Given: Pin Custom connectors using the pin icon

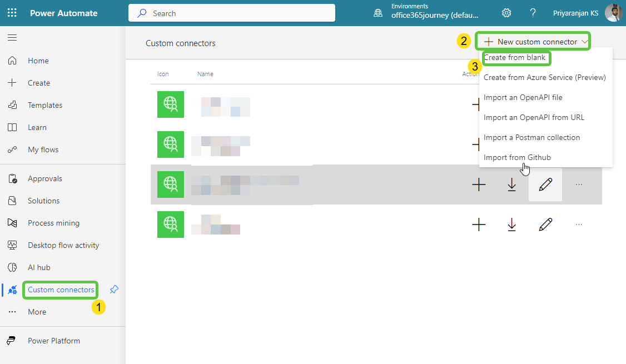Looking at the screenshot, I should [x=113, y=290].
